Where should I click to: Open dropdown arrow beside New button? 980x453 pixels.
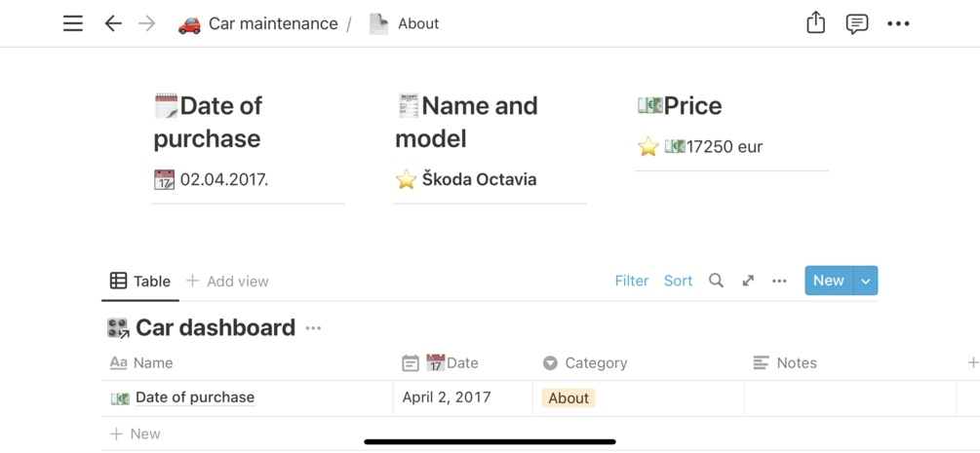866,281
